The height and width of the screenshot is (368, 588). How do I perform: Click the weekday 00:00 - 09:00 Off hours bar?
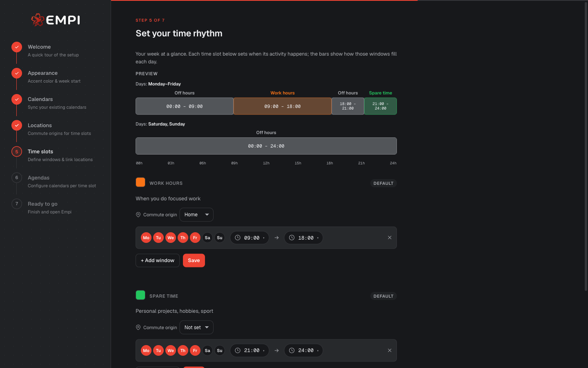(185, 106)
